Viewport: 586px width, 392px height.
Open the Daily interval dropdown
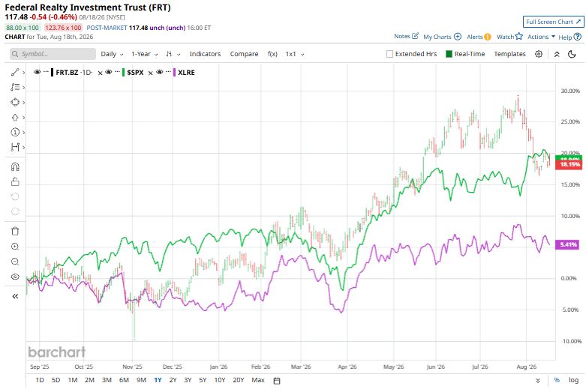(x=112, y=54)
